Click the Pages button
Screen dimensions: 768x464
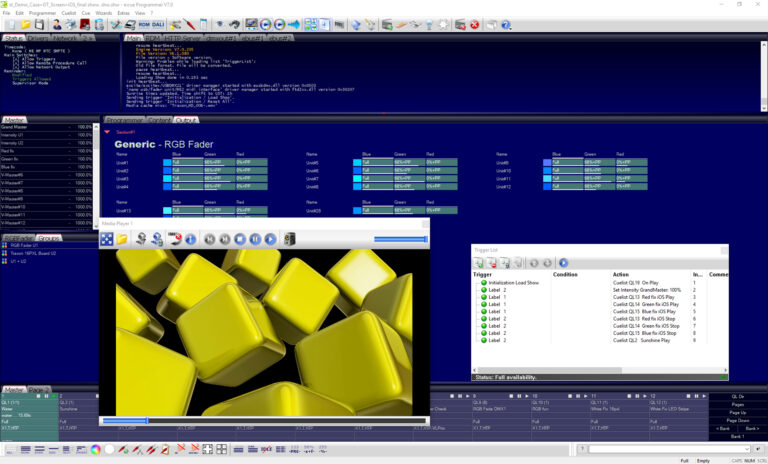click(738, 405)
